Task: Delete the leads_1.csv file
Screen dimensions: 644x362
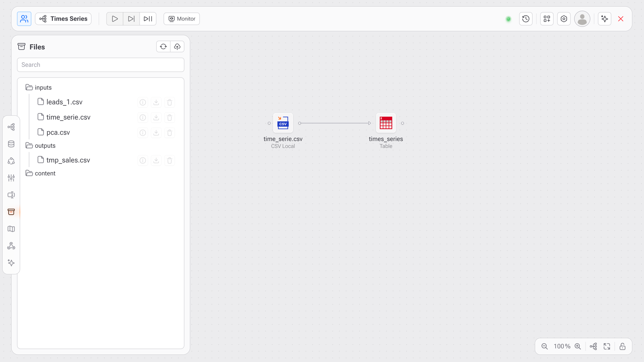Action: pyautogui.click(x=169, y=102)
